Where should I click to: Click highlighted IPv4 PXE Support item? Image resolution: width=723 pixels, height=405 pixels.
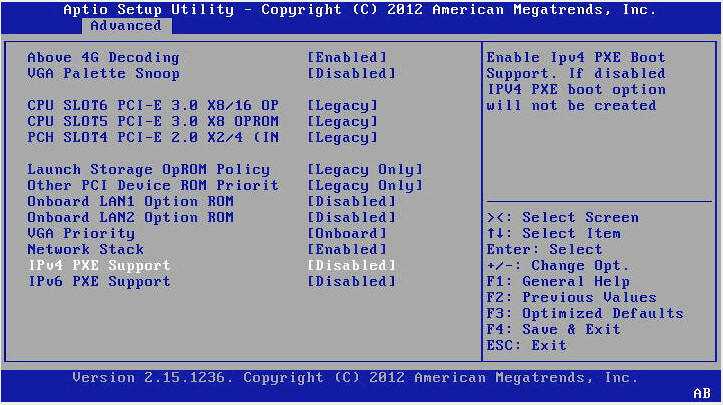pos(99,265)
